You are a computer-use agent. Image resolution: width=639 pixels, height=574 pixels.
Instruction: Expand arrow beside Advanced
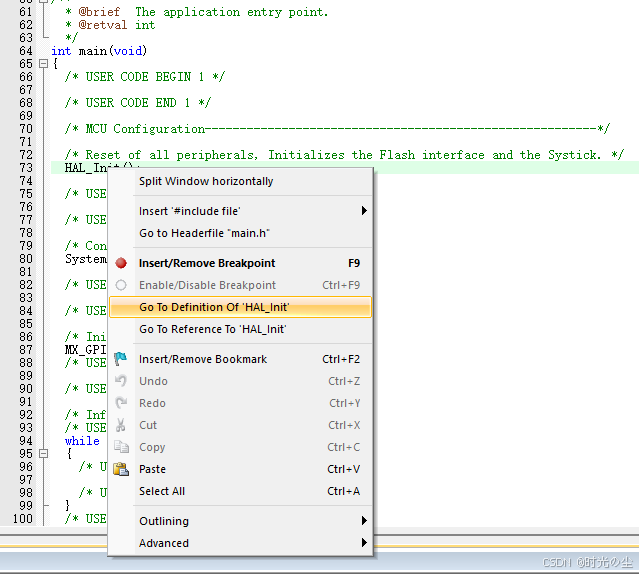point(364,543)
